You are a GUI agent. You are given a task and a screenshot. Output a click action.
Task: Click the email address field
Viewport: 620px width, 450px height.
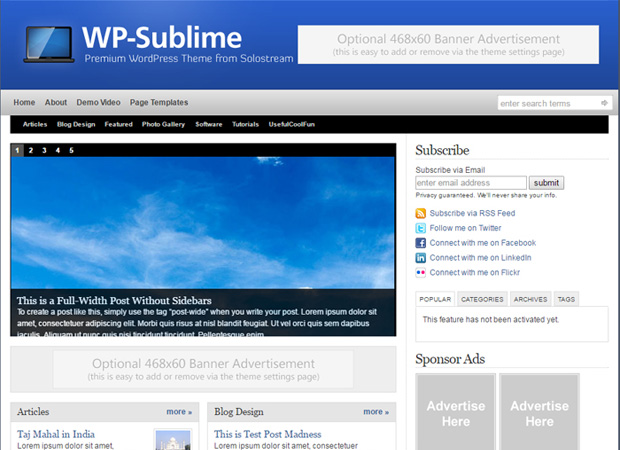click(471, 183)
